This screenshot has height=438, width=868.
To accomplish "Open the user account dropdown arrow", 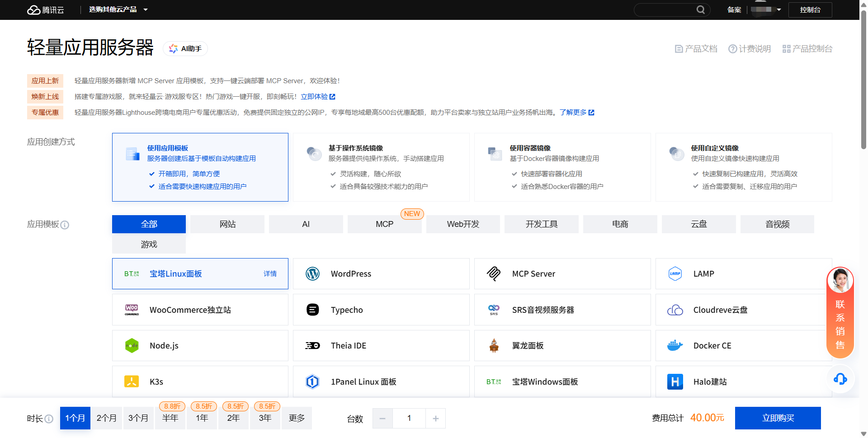I will tap(779, 10).
